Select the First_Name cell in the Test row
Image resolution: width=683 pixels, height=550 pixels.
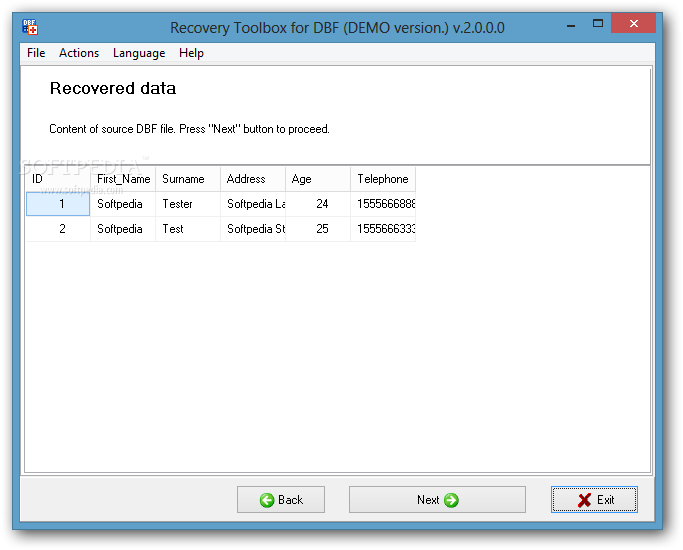tap(123, 229)
